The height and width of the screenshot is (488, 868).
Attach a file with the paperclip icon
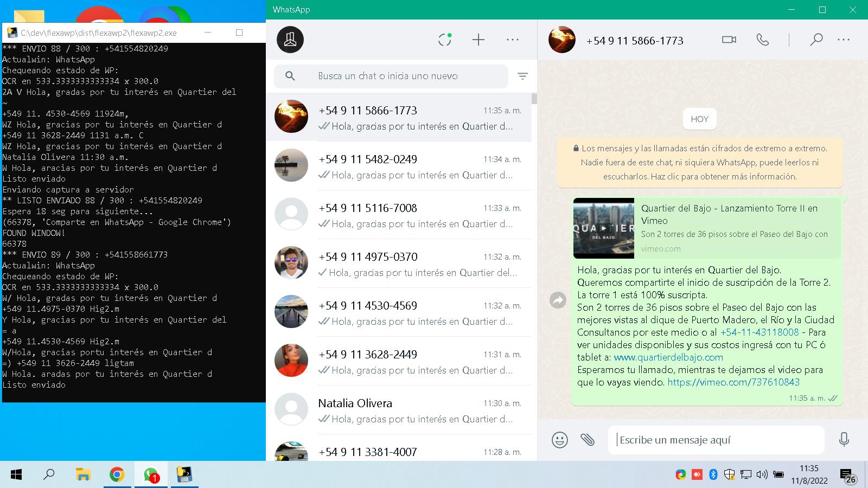(588, 439)
